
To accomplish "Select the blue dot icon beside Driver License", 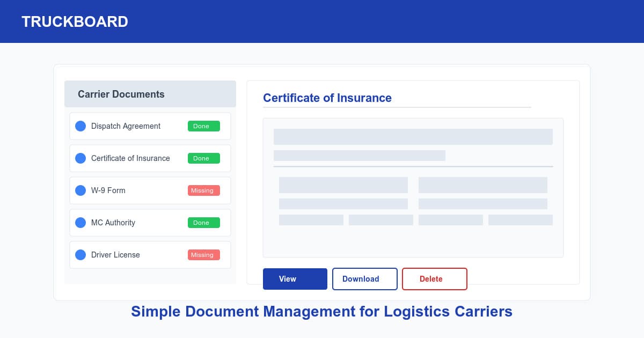I will coord(80,255).
